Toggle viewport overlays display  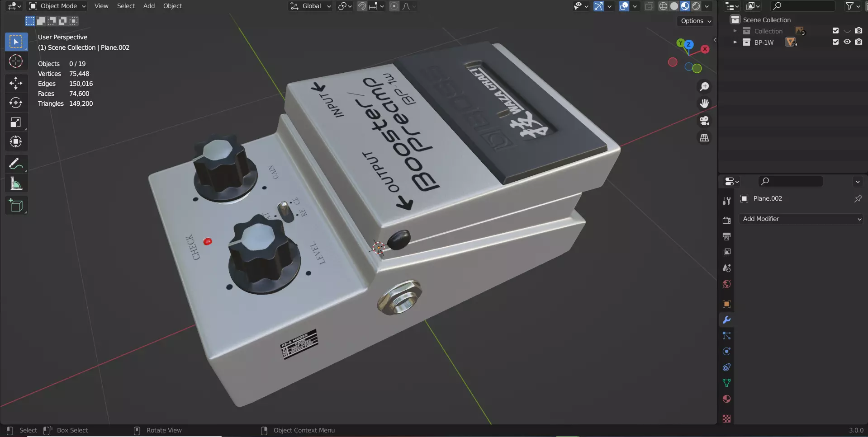pos(624,6)
